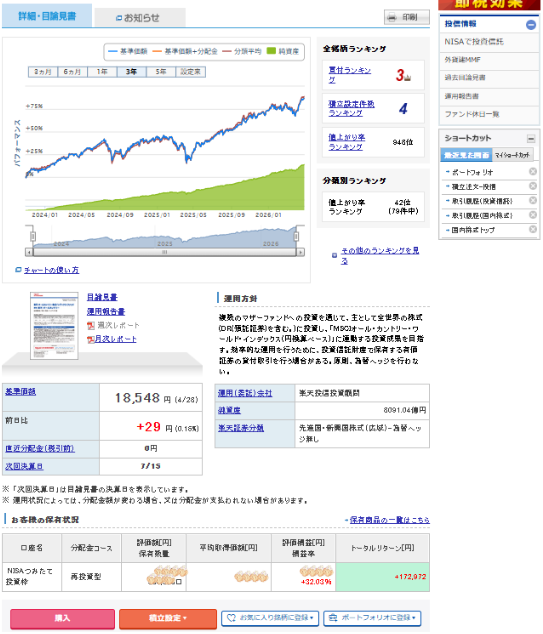This screenshot has width=543, height=634.
Task: Click the 8091.04億円 net assets value
Action: 405,410
